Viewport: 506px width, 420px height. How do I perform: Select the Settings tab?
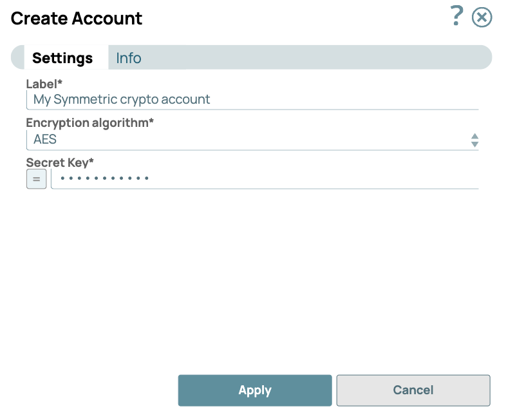click(x=62, y=58)
